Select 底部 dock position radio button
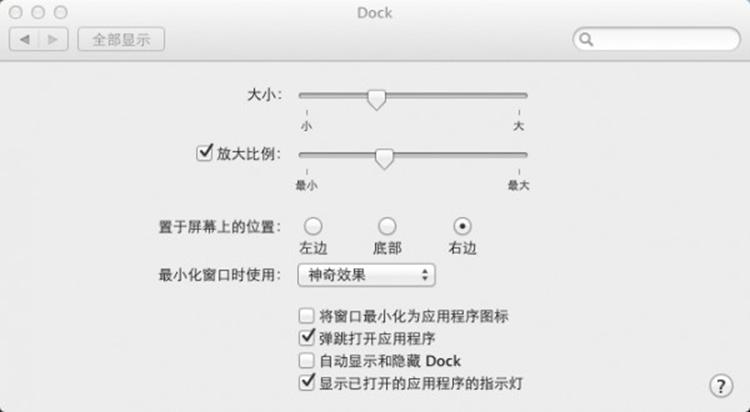 click(x=387, y=226)
